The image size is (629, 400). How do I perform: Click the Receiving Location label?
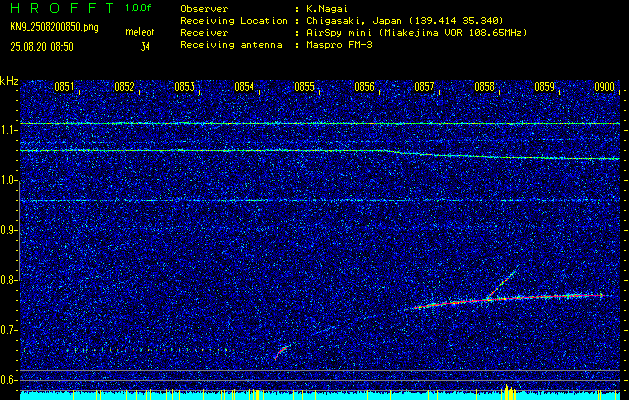pos(234,20)
